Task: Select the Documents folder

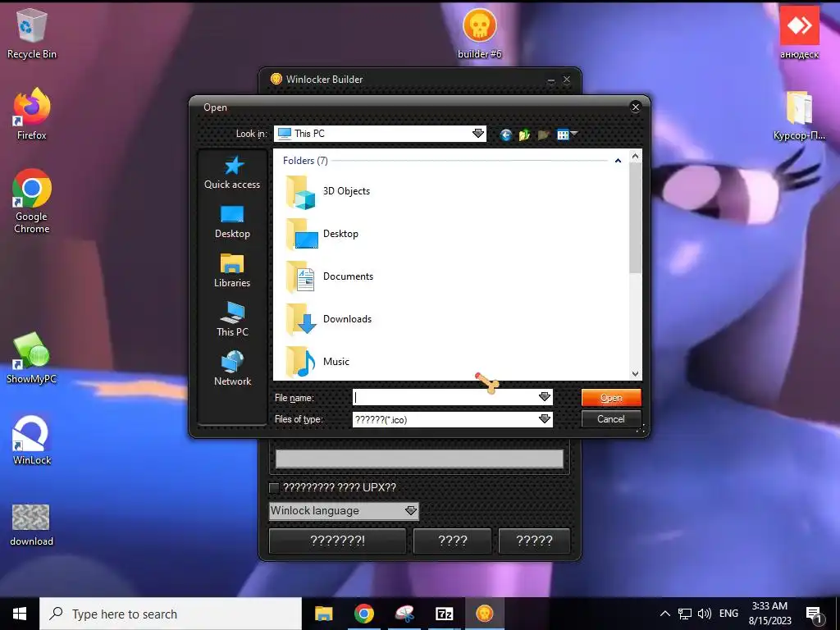Action: coord(330,277)
